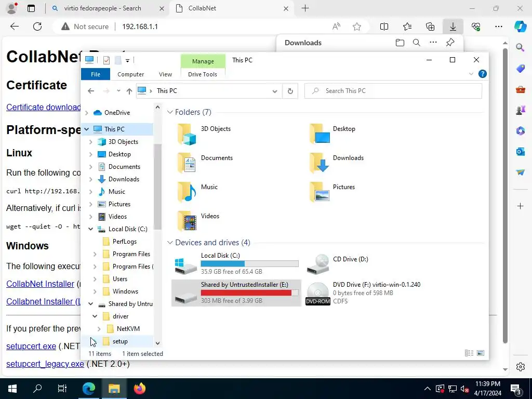The height and width of the screenshot is (399, 532).
Task: Collapse the Folders (7) group
Action: [x=170, y=112]
